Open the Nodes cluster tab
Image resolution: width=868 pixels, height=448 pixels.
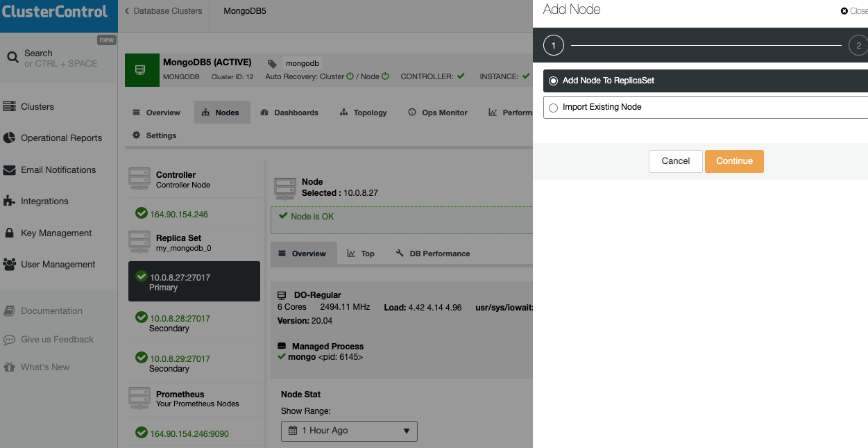(x=222, y=113)
